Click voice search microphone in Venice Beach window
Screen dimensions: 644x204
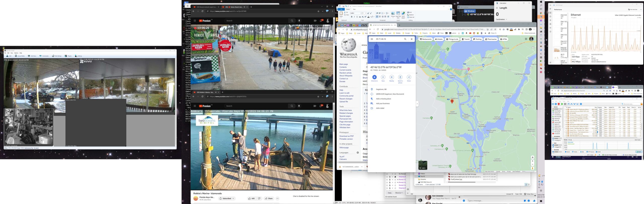299,21
